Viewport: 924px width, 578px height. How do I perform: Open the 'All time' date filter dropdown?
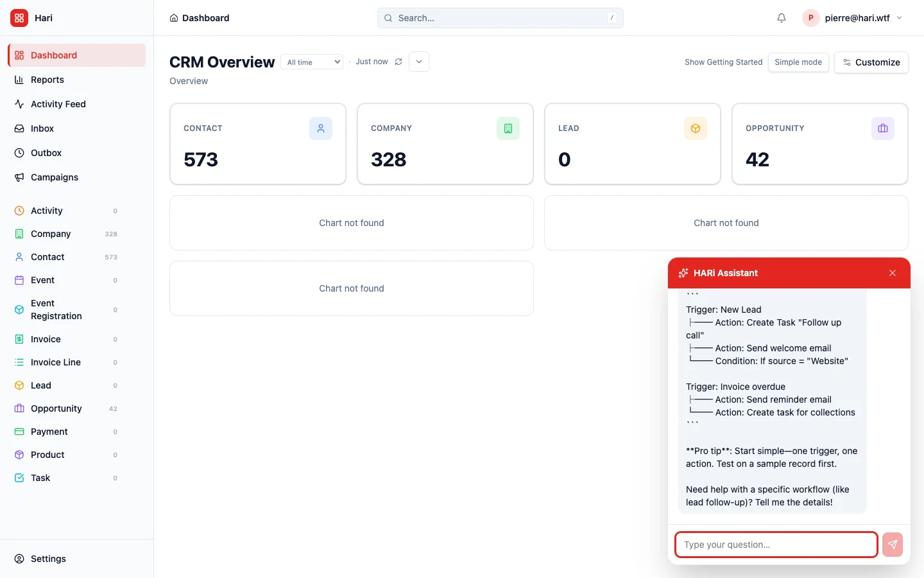[312, 62]
